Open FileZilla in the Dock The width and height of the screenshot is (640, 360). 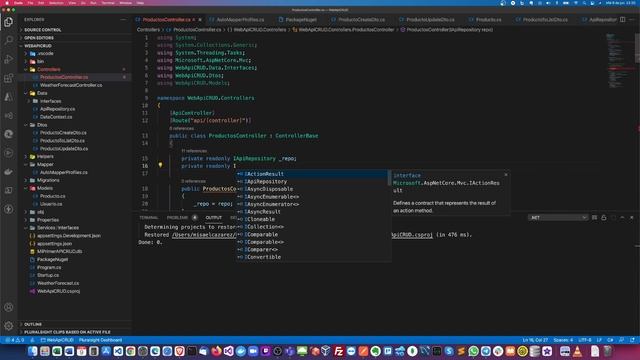click(x=339, y=351)
